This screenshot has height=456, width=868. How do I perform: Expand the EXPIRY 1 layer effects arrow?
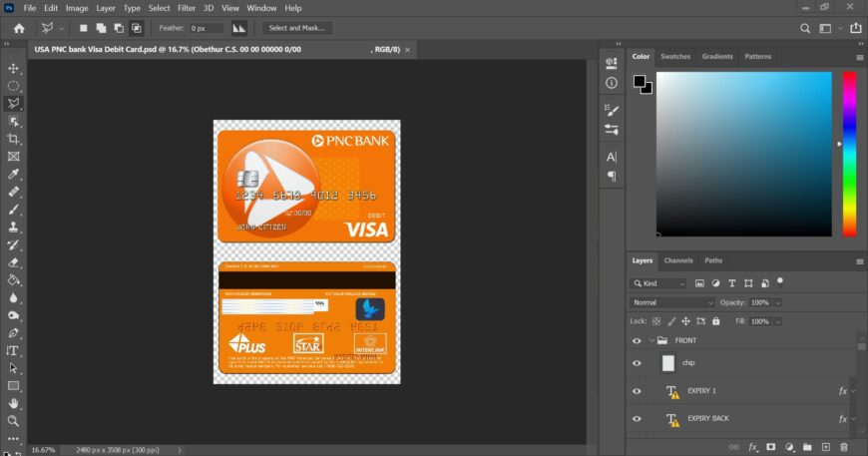[854, 391]
